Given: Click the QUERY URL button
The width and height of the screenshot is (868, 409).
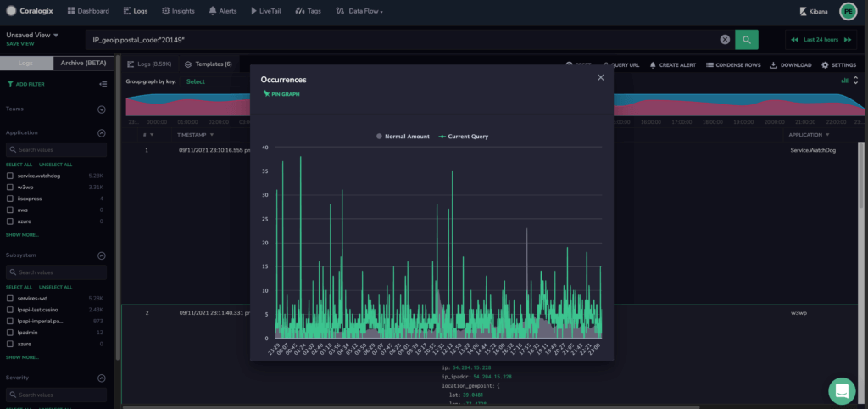Looking at the screenshot, I should tap(620, 64).
